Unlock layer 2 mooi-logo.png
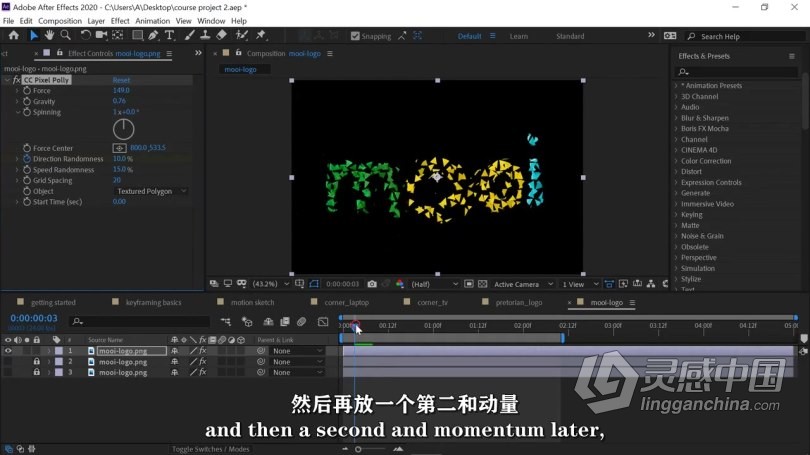Screen dimensions: 810x455 pos(36,362)
